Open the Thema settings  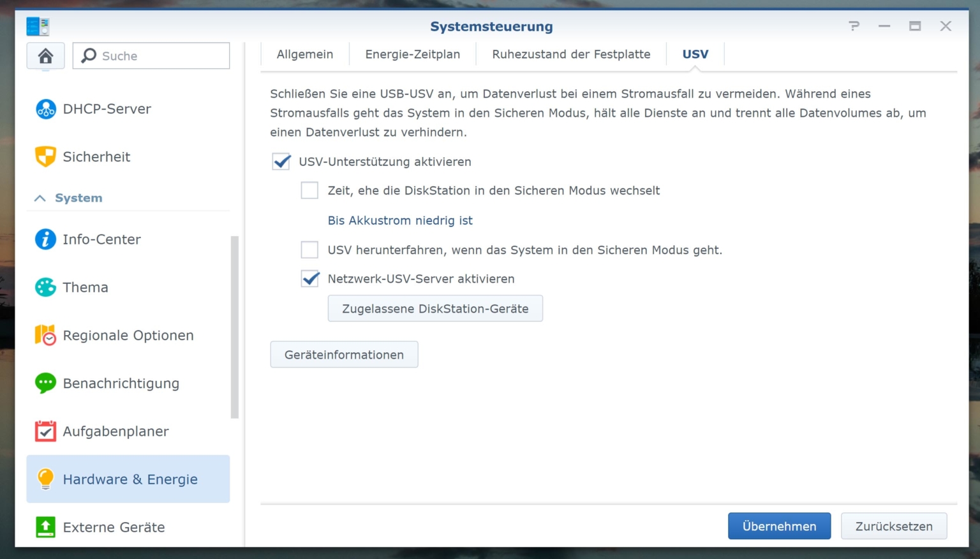(x=85, y=287)
